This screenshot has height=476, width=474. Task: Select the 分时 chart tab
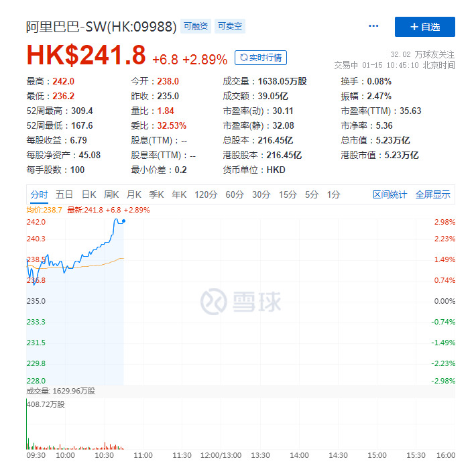(x=39, y=194)
